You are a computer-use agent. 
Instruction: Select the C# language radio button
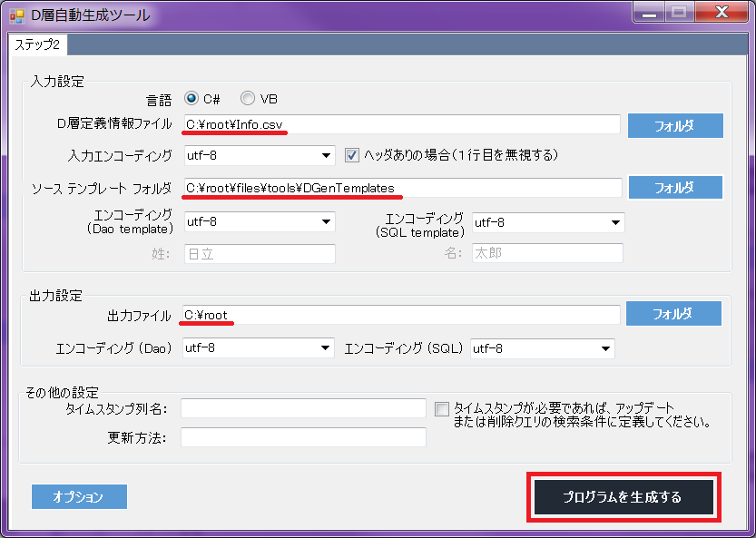(191, 98)
